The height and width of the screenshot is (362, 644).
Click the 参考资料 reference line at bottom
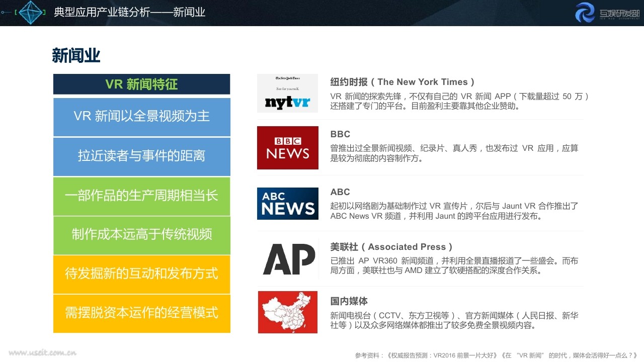pyautogui.click(x=496, y=355)
